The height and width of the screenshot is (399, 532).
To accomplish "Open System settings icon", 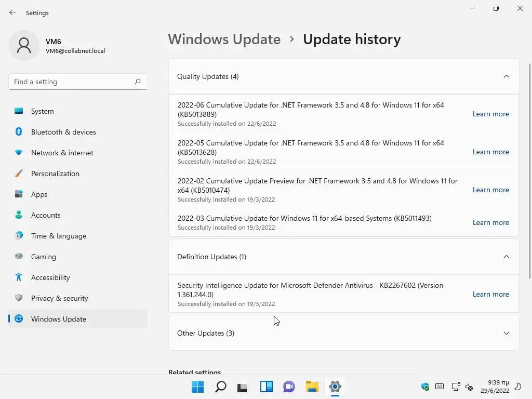I will point(19,111).
